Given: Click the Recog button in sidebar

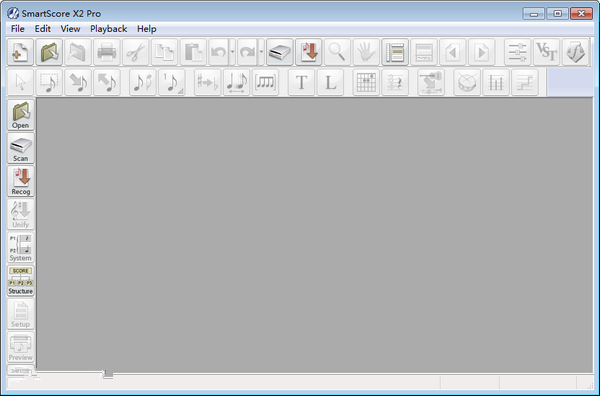Looking at the screenshot, I should [21, 181].
